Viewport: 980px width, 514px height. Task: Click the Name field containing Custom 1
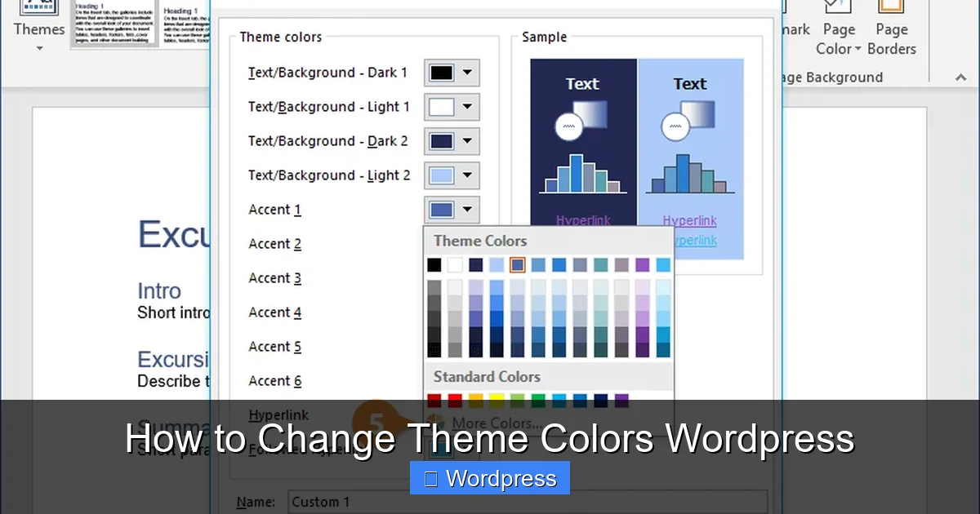tap(526, 502)
